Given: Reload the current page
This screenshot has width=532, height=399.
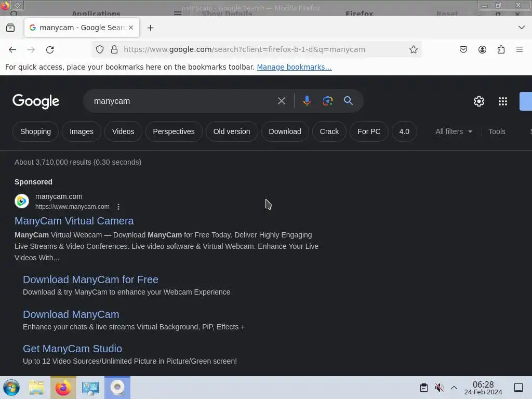Looking at the screenshot, I should [x=50, y=49].
